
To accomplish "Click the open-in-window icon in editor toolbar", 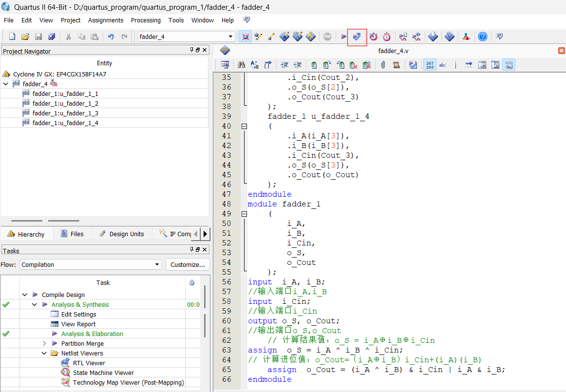I will 225,65.
